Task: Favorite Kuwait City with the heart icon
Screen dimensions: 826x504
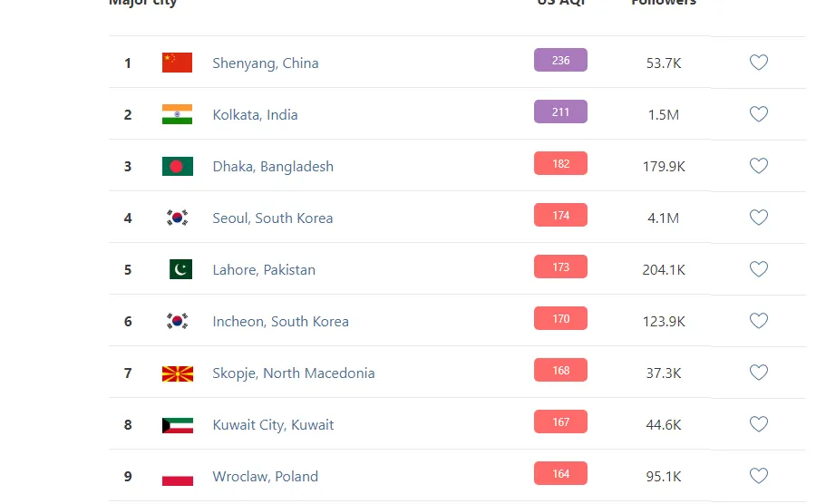Action: point(759,423)
